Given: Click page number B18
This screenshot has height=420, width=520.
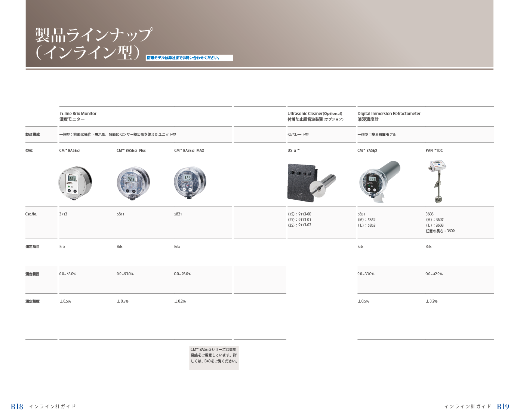Looking at the screenshot, I should point(17,407).
